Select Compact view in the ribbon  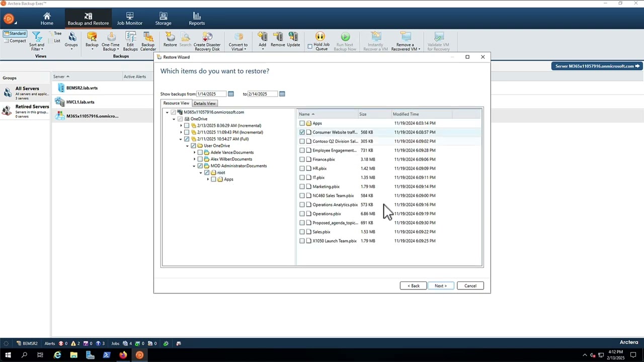(x=15, y=41)
